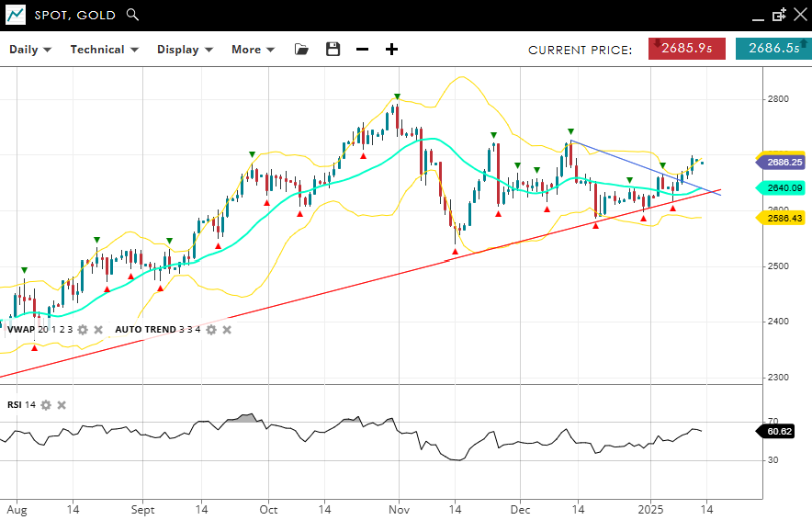Zoom in using the plus icon
812x520 pixels.
pos(391,50)
